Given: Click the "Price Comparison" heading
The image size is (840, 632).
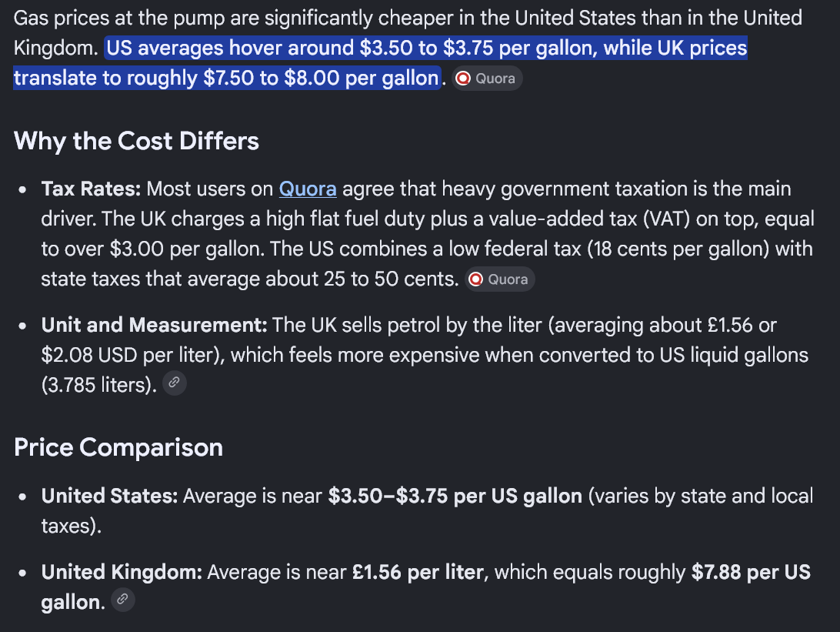Looking at the screenshot, I should [x=118, y=447].
